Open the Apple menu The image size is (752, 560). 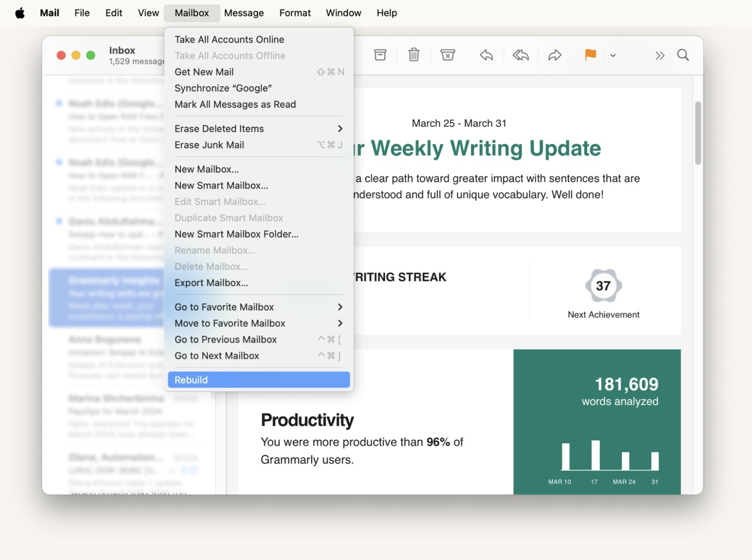click(x=20, y=13)
